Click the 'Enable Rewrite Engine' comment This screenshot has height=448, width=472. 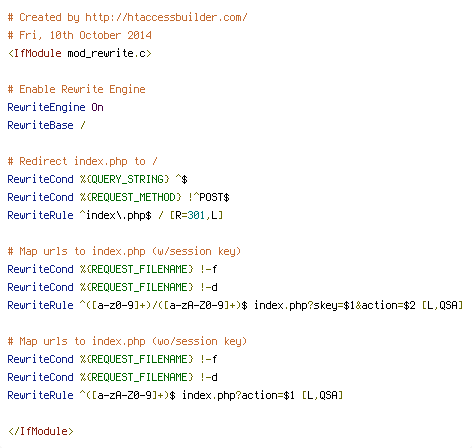click(x=77, y=89)
